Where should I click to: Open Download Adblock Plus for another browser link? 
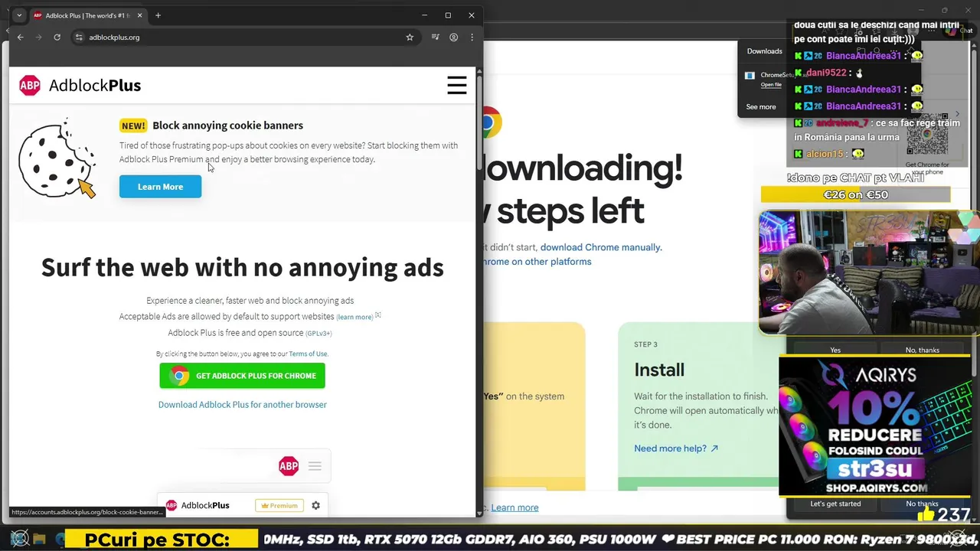242,404
